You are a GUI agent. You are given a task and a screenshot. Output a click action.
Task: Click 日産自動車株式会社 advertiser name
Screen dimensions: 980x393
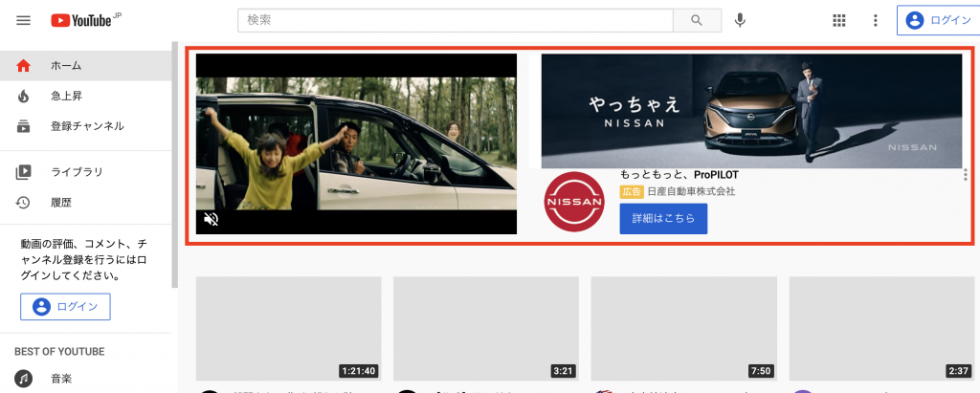[x=691, y=192]
